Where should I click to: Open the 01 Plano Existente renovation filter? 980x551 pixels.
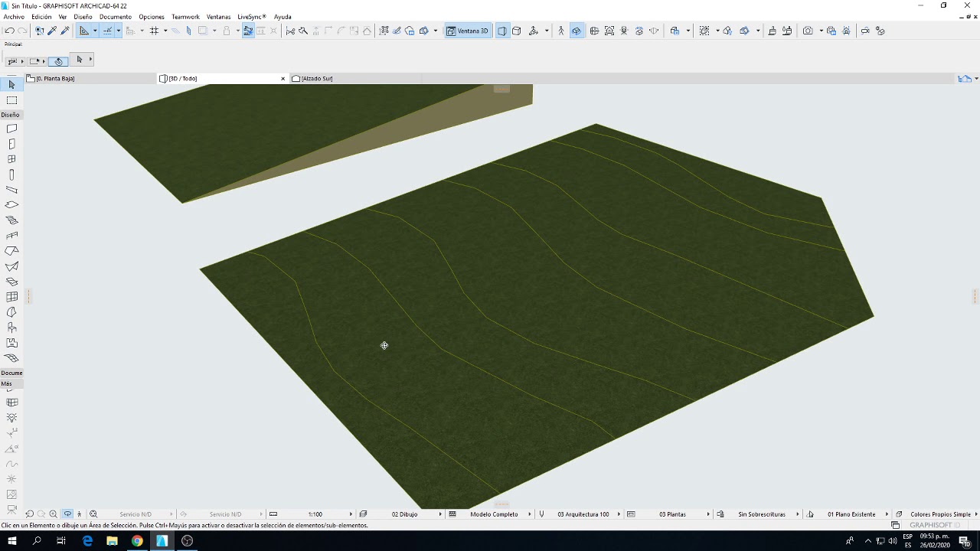851,514
